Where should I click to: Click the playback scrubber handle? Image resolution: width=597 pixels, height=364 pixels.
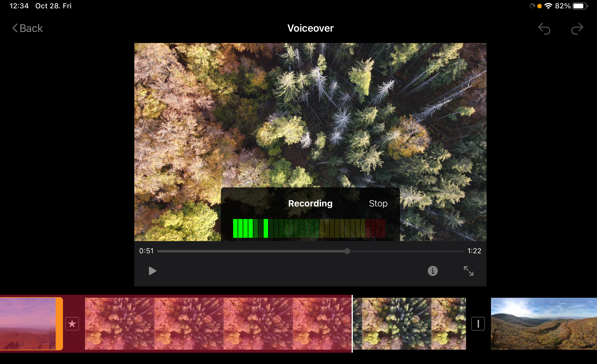[x=347, y=251]
